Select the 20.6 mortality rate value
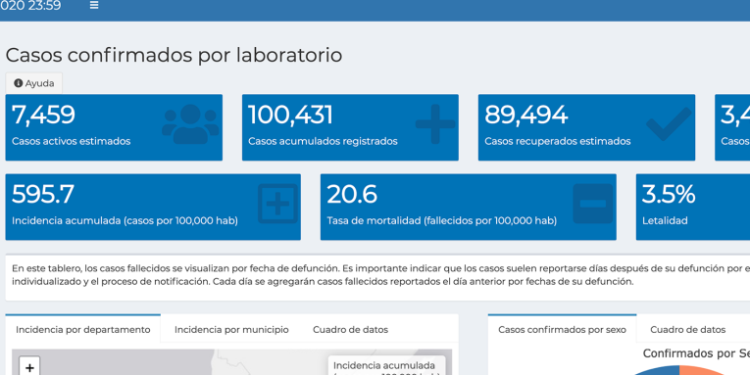The height and width of the screenshot is (375, 750). [352, 195]
